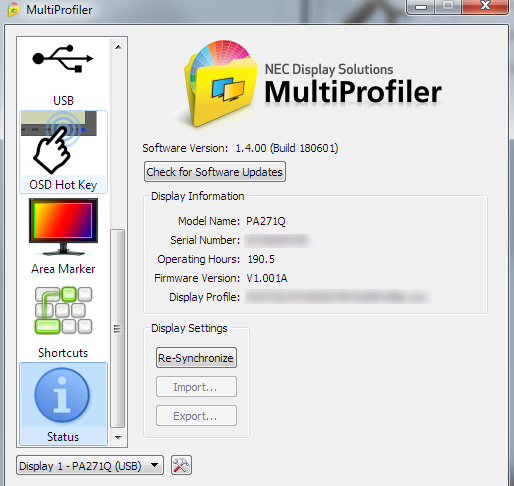Minimize the MultiProfiler window
514x486 pixels.
[x=421, y=7]
